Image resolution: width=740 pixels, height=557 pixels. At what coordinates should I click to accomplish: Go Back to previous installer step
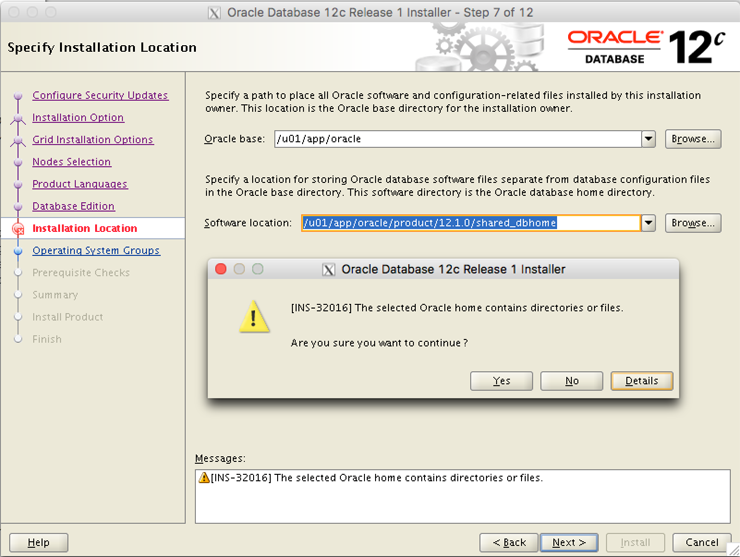coord(509,542)
